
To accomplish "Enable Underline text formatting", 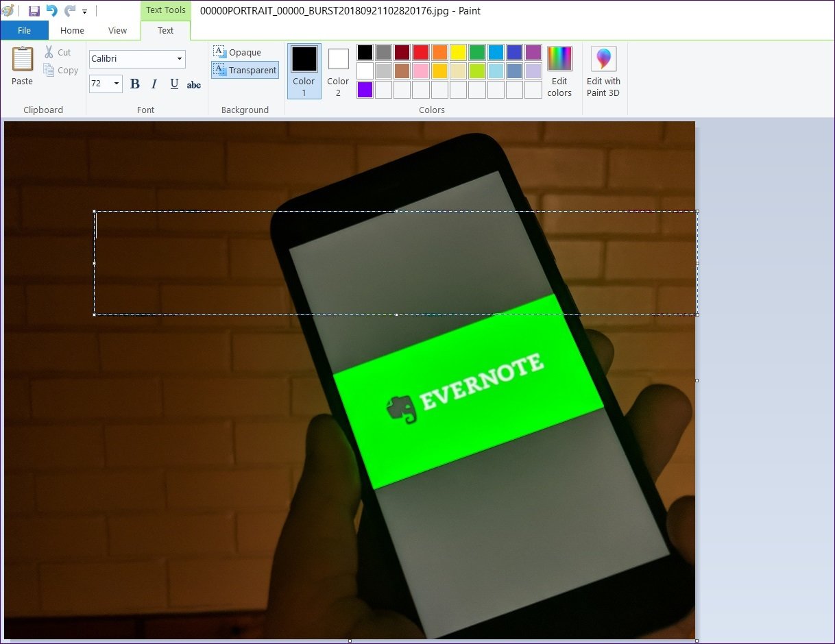I will (x=174, y=84).
